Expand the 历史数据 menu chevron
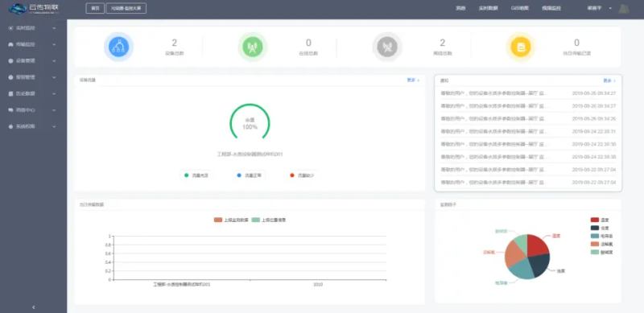The image size is (644, 313). point(54,93)
